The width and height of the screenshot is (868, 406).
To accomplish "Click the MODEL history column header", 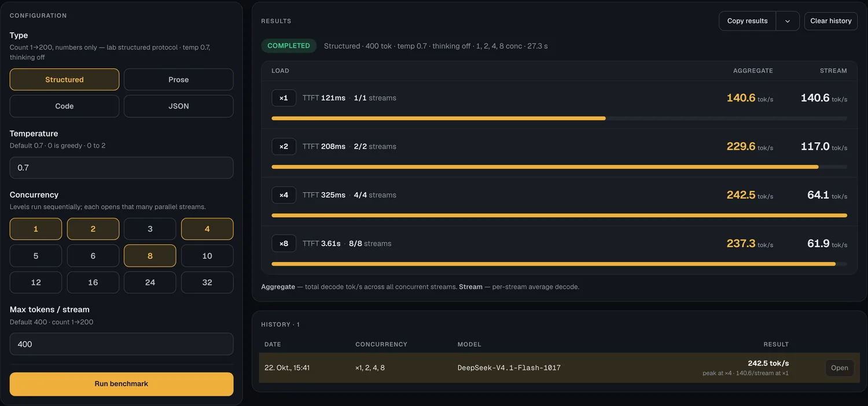I will coord(469,344).
